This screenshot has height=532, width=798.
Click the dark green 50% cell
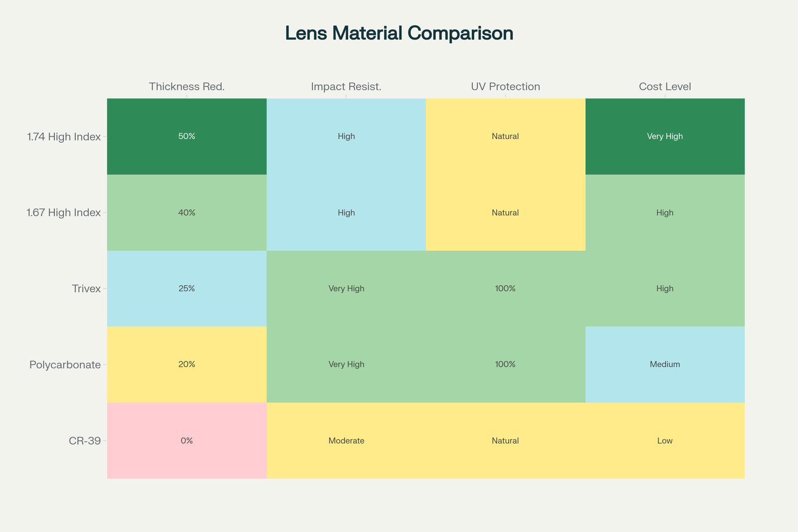(187, 136)
